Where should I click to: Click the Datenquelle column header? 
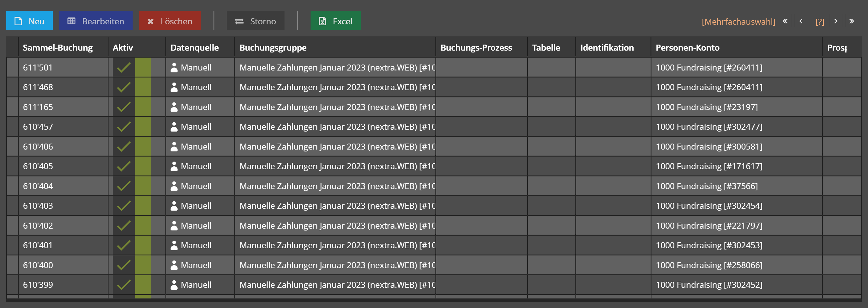195,47
